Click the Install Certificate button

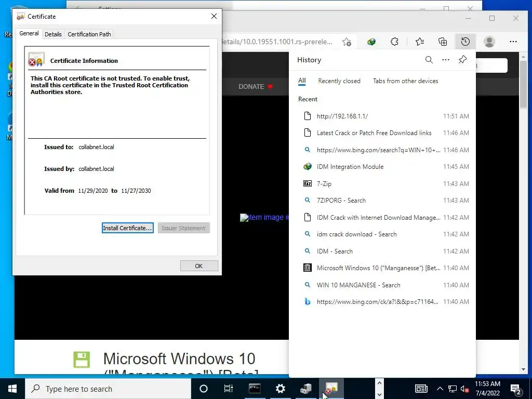pyautogui.click(x=128, y=228)
